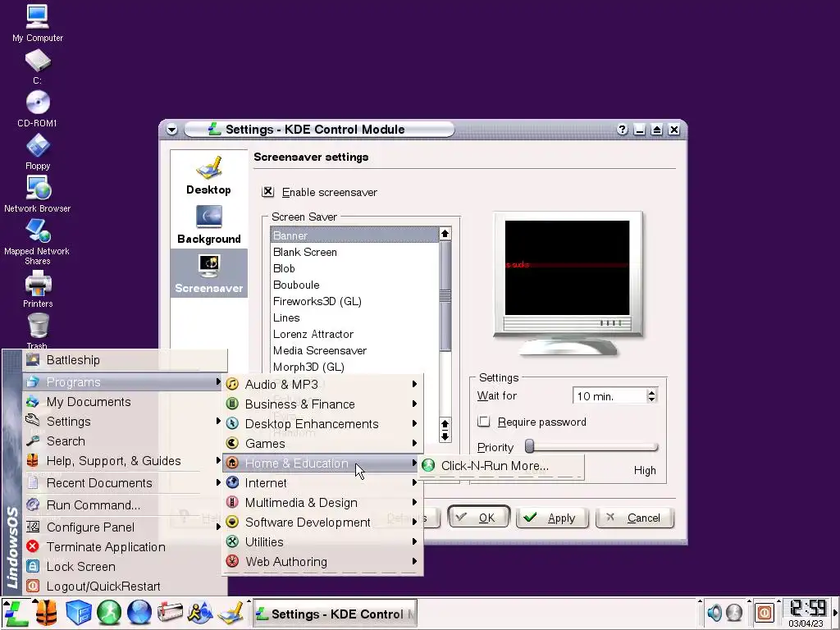
Task: Select the Desktop settings section
Action: 209,176
